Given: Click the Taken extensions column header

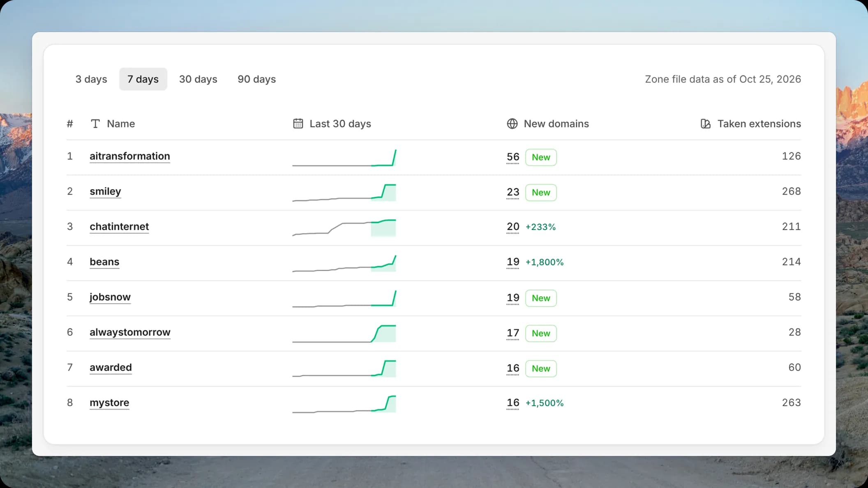Looking at the screenshot, I should 751,124.
